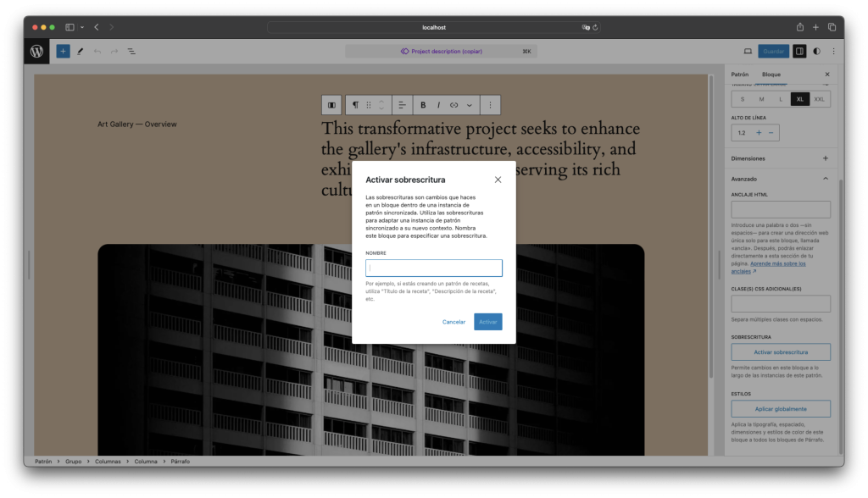Decrease the line height value
The width and height of the screenshot is (868, 498).
coord(771,133)
